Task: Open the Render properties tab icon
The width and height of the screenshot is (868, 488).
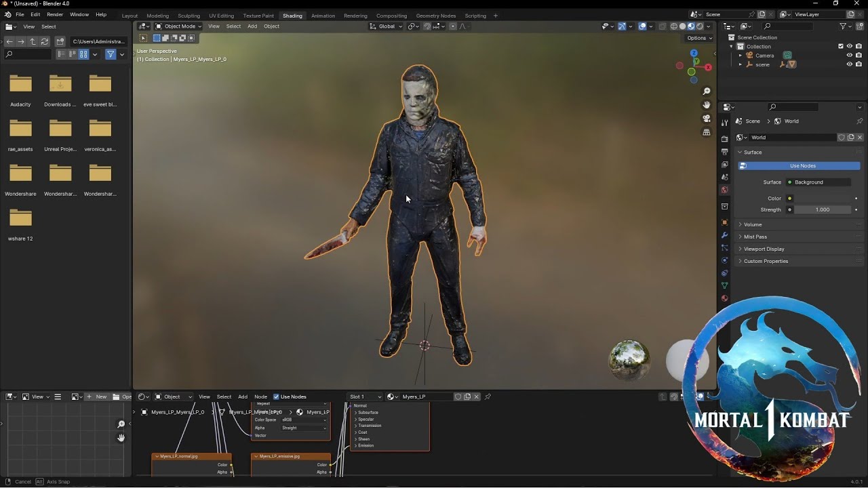Action: 725,138
